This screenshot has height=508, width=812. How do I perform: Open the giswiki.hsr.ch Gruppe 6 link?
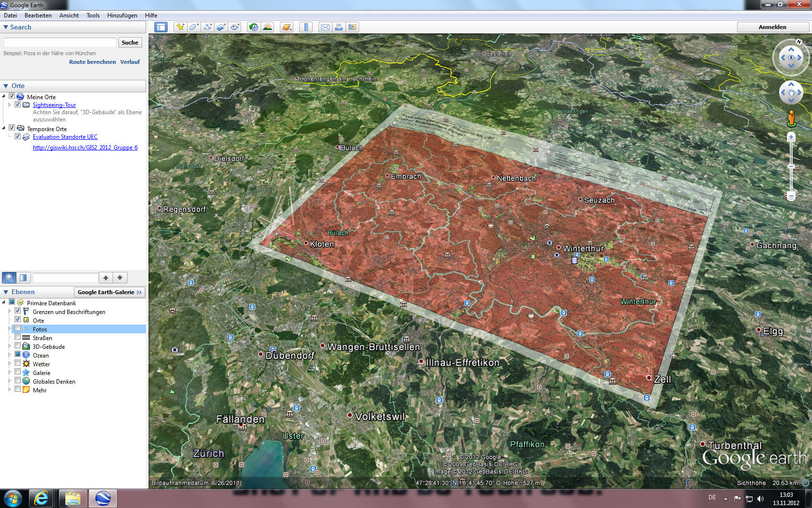click(x=85, y=147)
